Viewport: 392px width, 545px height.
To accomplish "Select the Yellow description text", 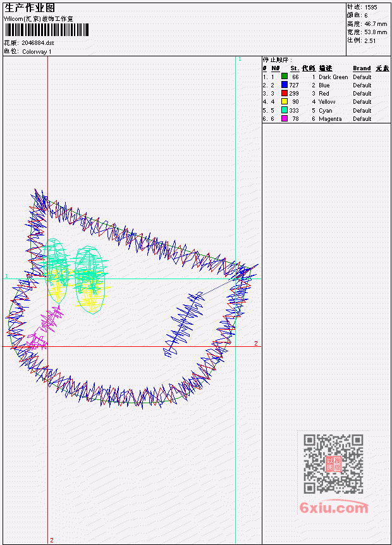I will (327, 102).
